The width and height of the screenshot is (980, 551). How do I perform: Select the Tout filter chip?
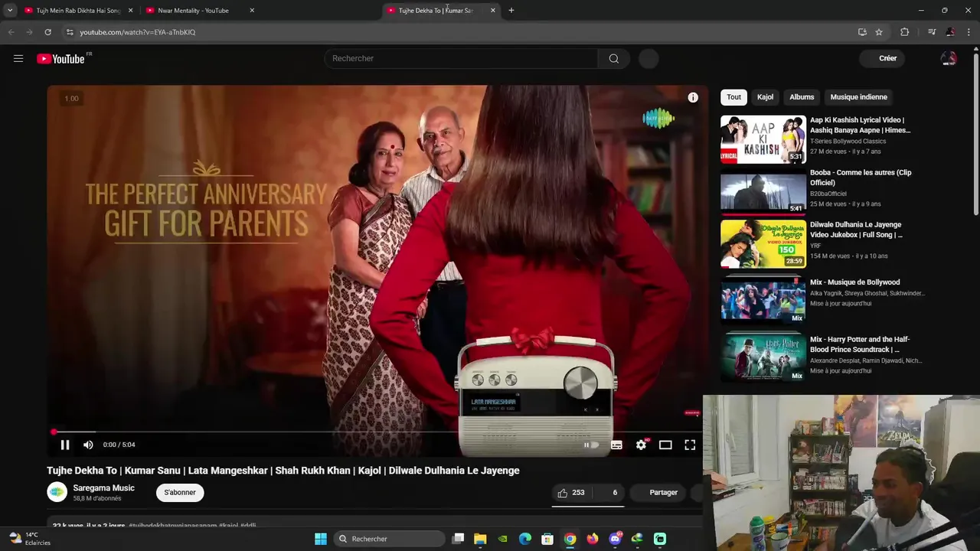pos(733,97)
